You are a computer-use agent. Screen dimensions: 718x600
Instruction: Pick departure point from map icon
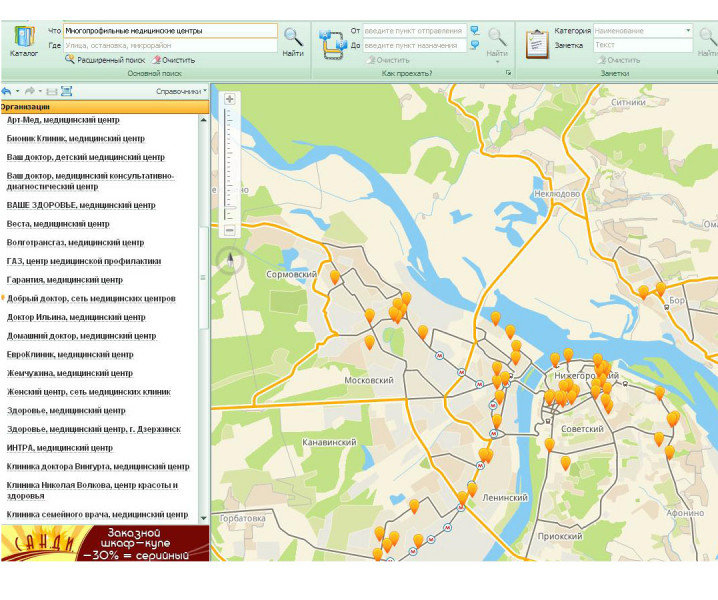[474, 31]
